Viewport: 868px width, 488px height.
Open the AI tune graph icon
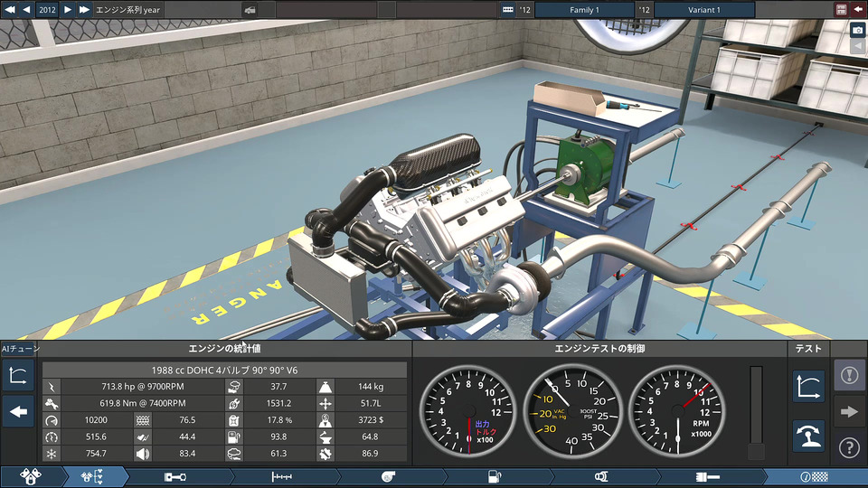19,375
